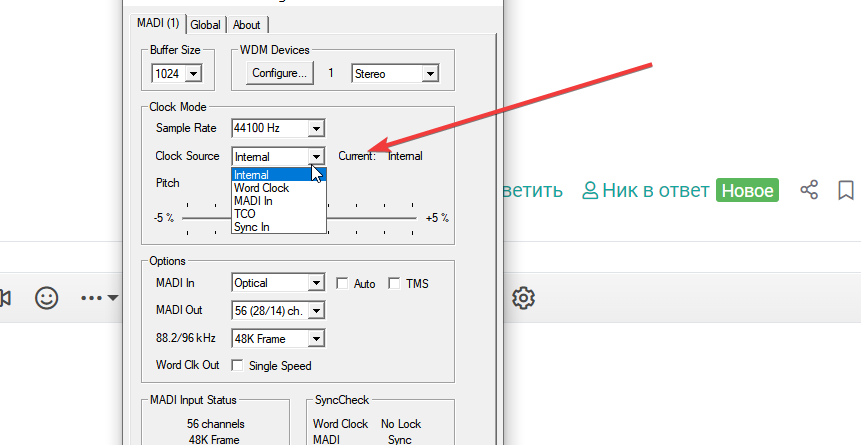The image size is (861, 445).
Task: Expand the Sample Rate 44100 Hz dropdown
Action: click(316, 129)
